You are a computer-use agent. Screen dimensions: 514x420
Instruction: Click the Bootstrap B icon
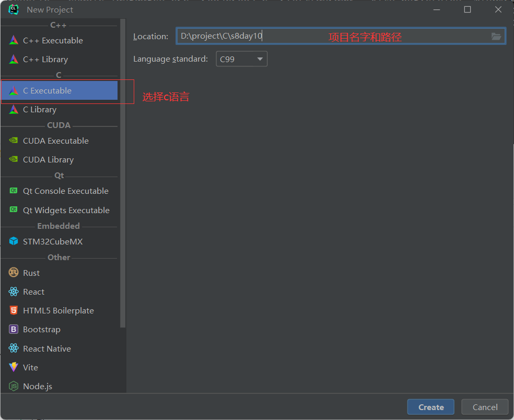click(14, 329)
